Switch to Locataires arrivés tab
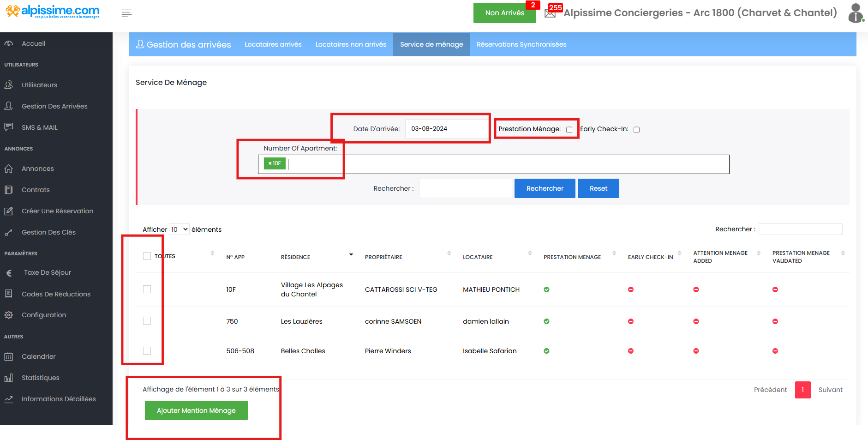 [273, 44]
